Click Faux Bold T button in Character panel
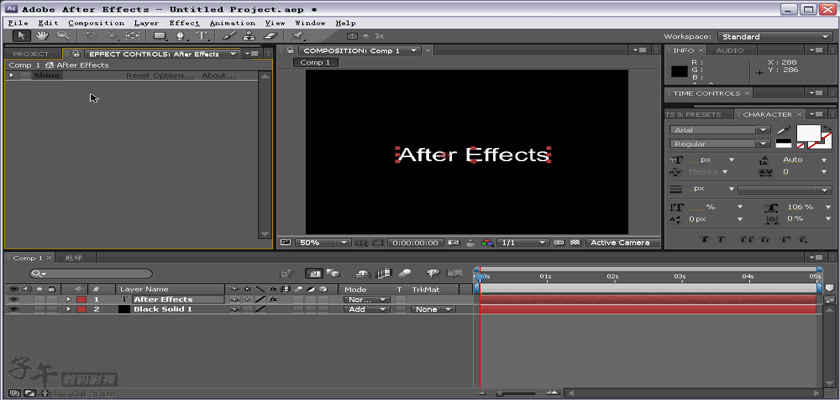Screen dimensions: 840x400 (704, 239)
